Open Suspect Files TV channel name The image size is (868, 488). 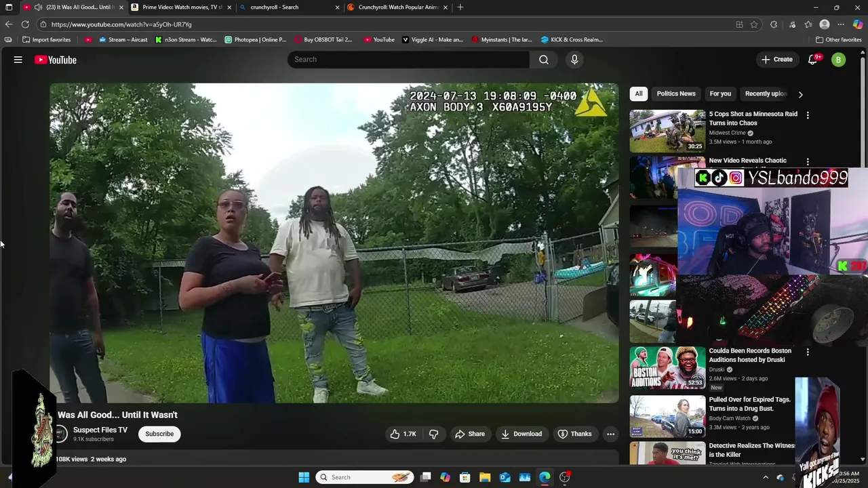click(100, 430)
